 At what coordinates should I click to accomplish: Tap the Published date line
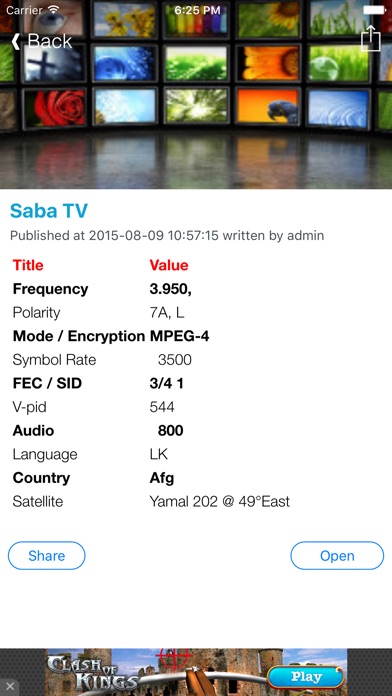167,235
